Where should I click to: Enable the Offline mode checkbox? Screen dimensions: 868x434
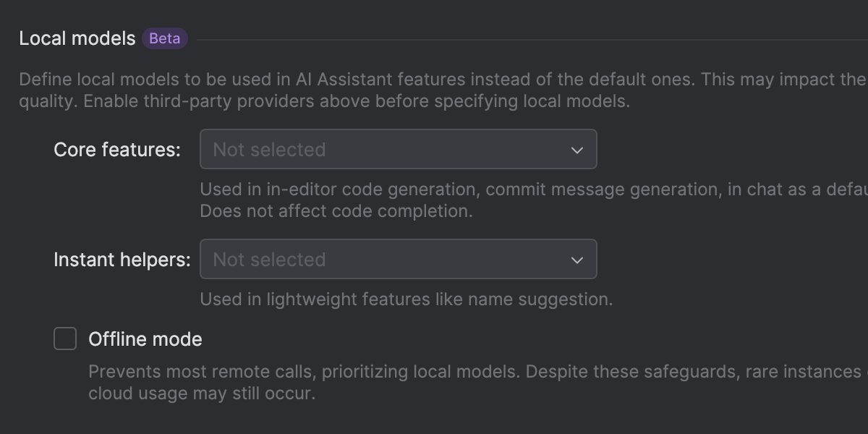coord(65,339)
